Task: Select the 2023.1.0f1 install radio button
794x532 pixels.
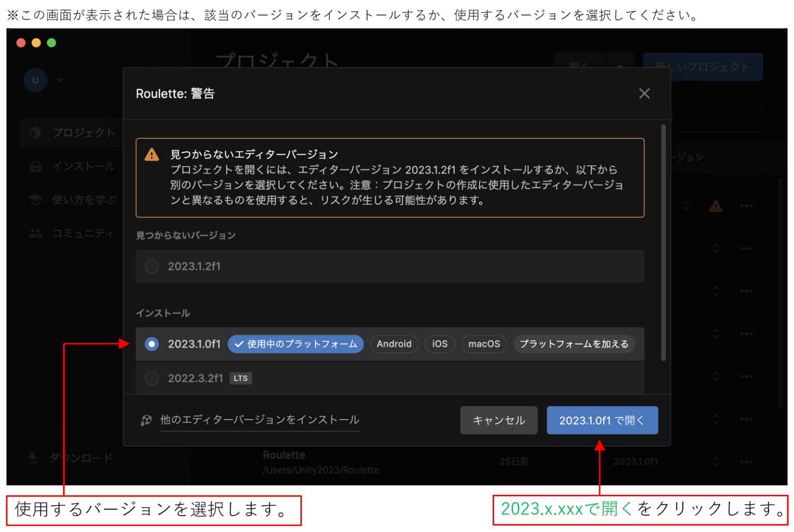Action: [x=151, y=343]
